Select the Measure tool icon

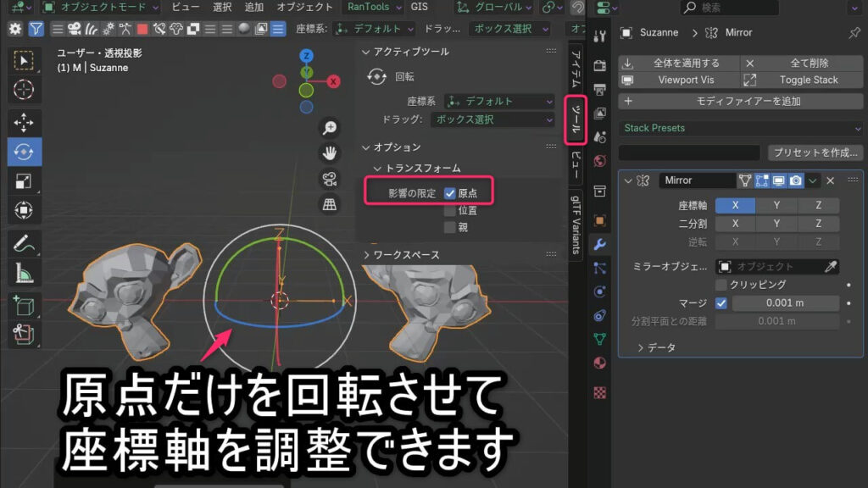pos(24,274)
